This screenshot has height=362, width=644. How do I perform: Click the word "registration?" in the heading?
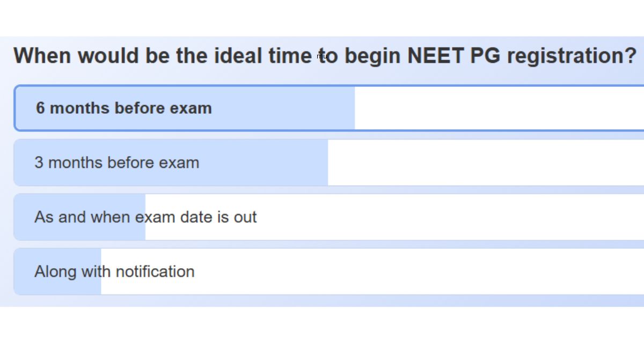pyautogui.click(x=571, y=56)
